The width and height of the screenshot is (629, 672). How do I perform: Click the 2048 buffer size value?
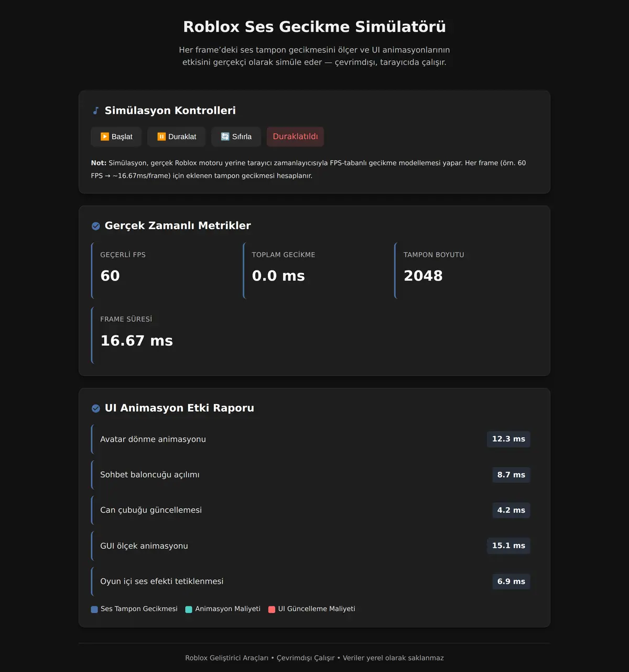(x=423, y=276)
